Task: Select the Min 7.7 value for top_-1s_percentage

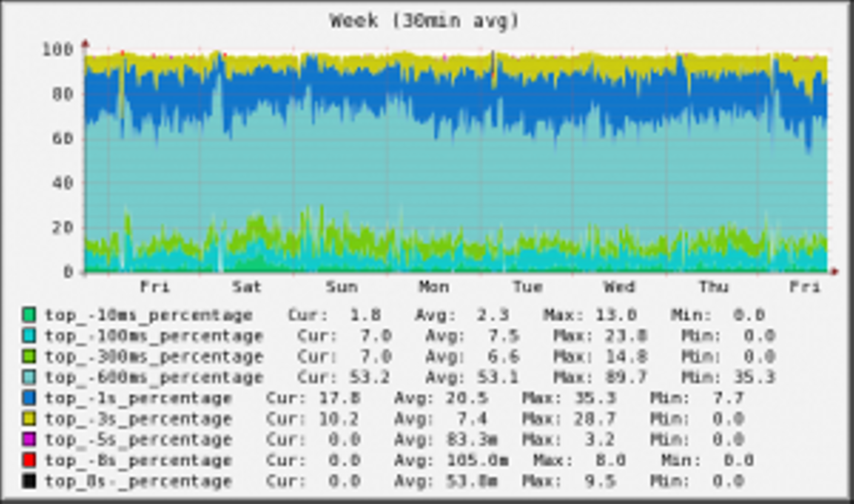Action: tap(728, 398)
